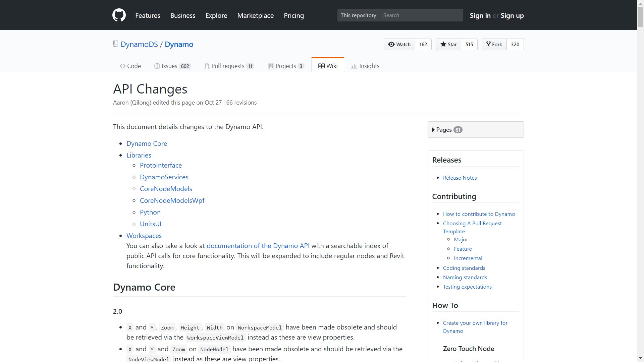The width and height of the screenshot is (644, 362).
Task: Select the Wiki tab
Action: coord(328,65)
